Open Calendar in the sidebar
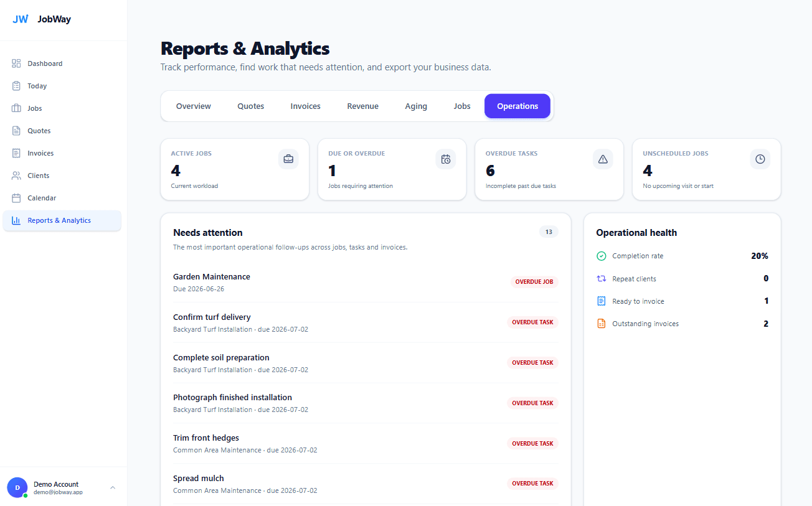Viewport: 812px width, 506px height. pos(62,198)
